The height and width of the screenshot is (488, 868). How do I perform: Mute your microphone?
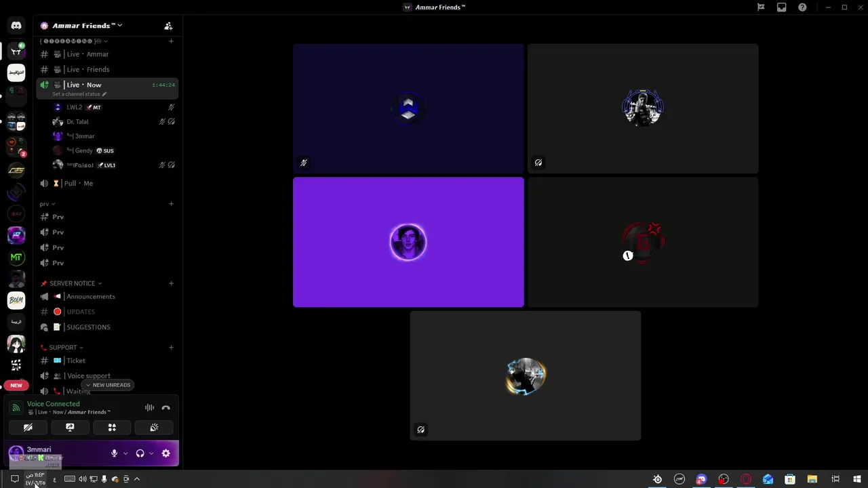114,453
